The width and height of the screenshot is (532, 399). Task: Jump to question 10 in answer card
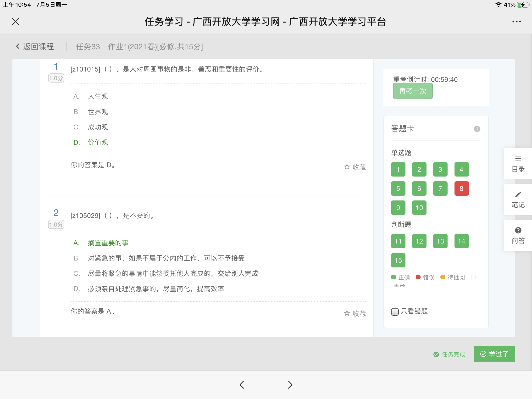click(419, 208)
